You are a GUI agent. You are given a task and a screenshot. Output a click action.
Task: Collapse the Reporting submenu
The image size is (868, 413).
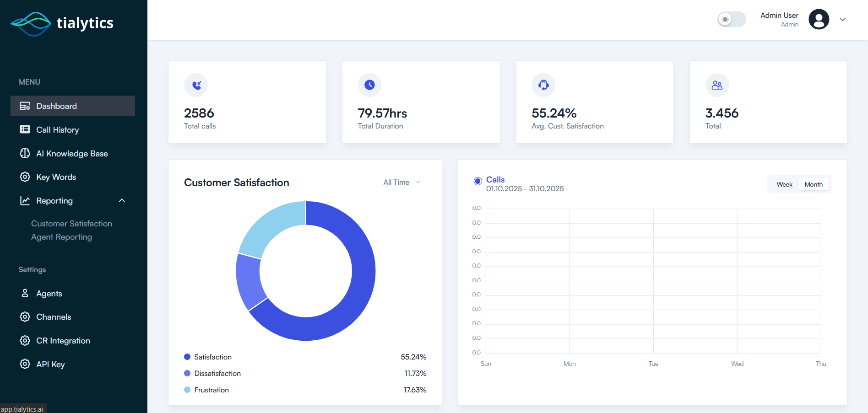121,200
